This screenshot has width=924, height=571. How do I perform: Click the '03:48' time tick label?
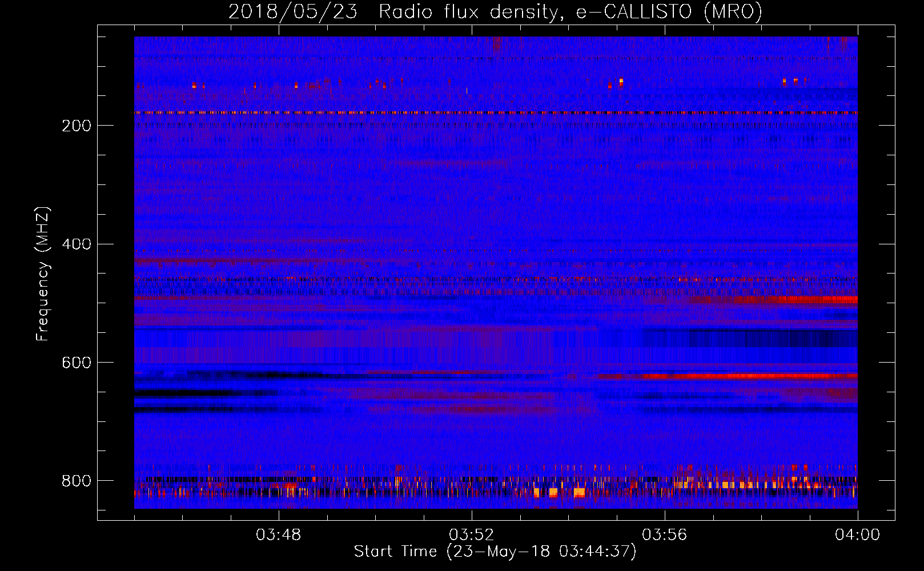coord(279,535)
